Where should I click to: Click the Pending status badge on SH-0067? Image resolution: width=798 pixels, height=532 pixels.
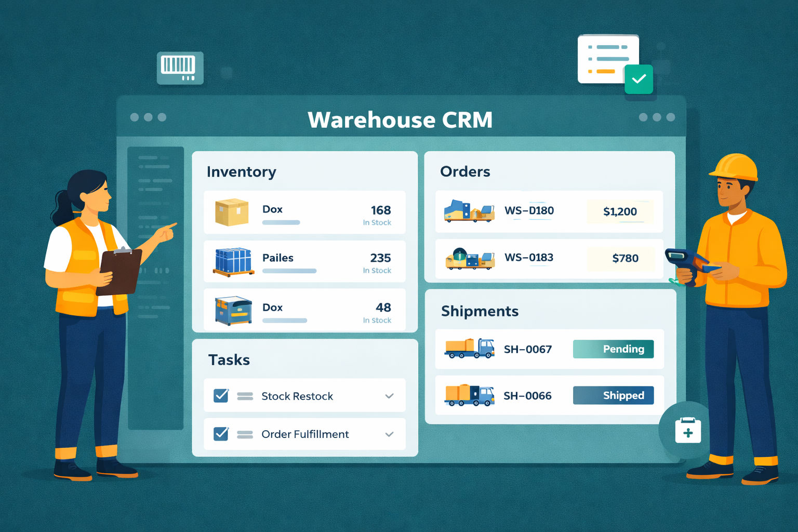point(613,349)
